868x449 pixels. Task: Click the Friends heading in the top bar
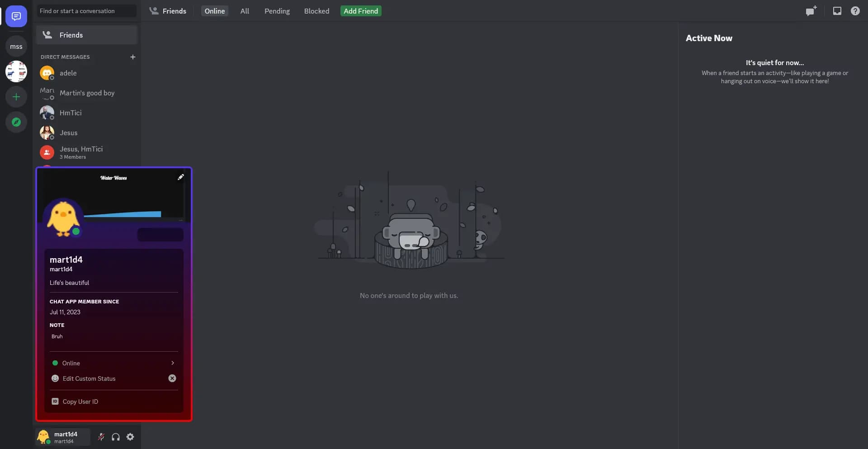[x=174, y=11]
